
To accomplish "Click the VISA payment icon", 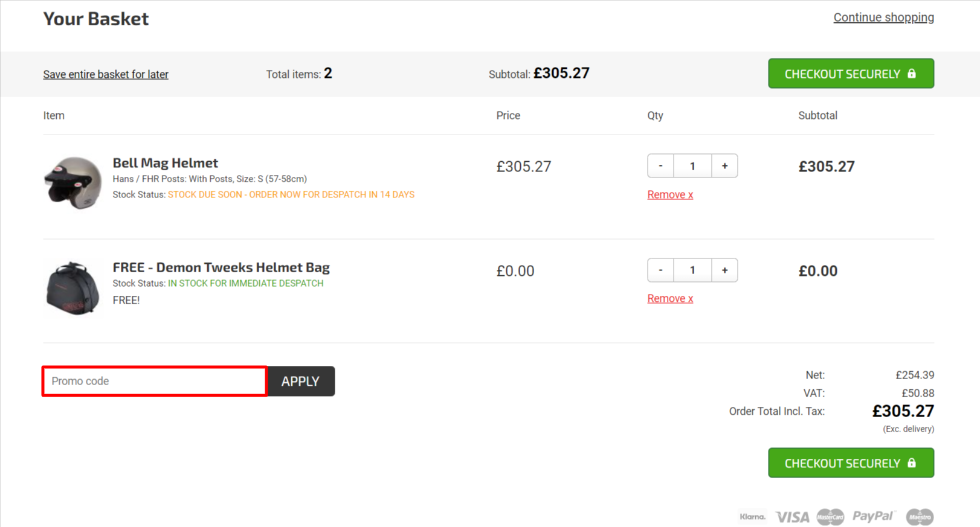I will coord(792,517).
